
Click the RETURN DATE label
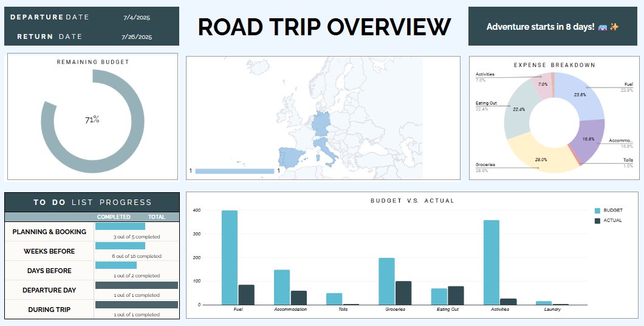tap(49, 36)
